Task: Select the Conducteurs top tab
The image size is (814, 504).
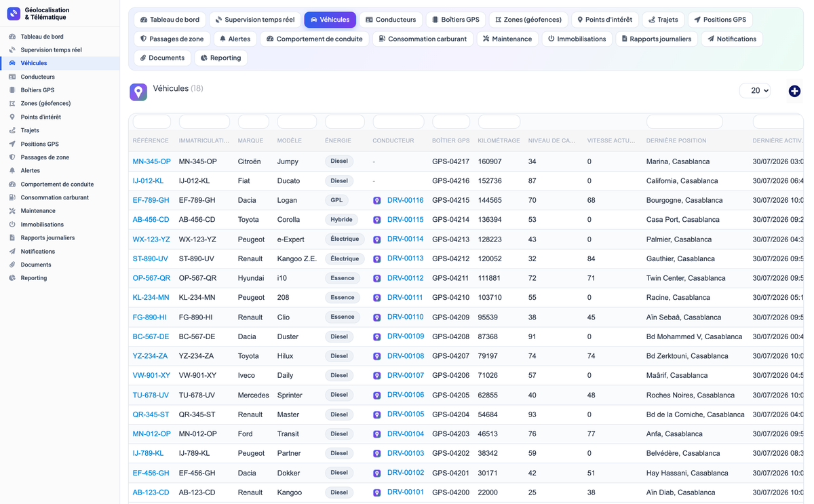Action: (391, 20)
